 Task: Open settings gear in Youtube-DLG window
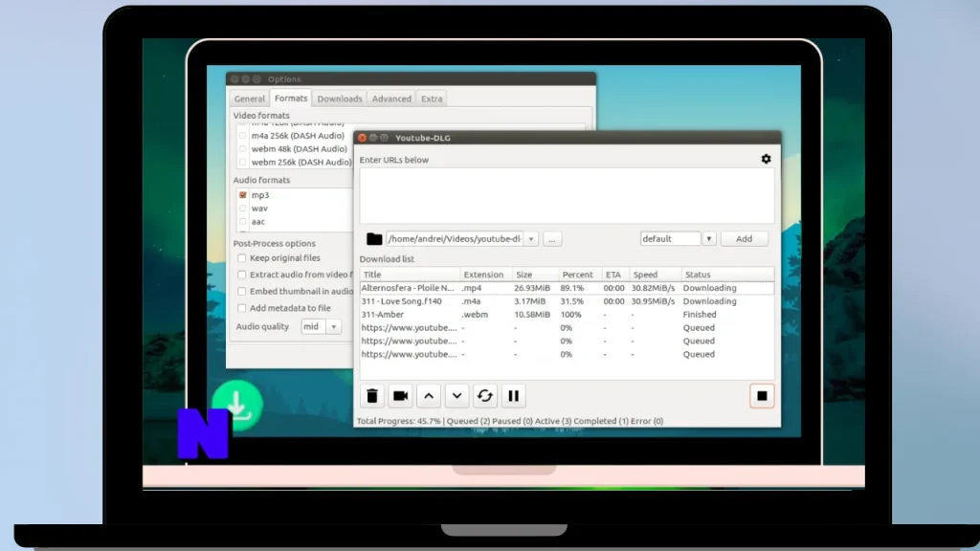click(766, 160)
